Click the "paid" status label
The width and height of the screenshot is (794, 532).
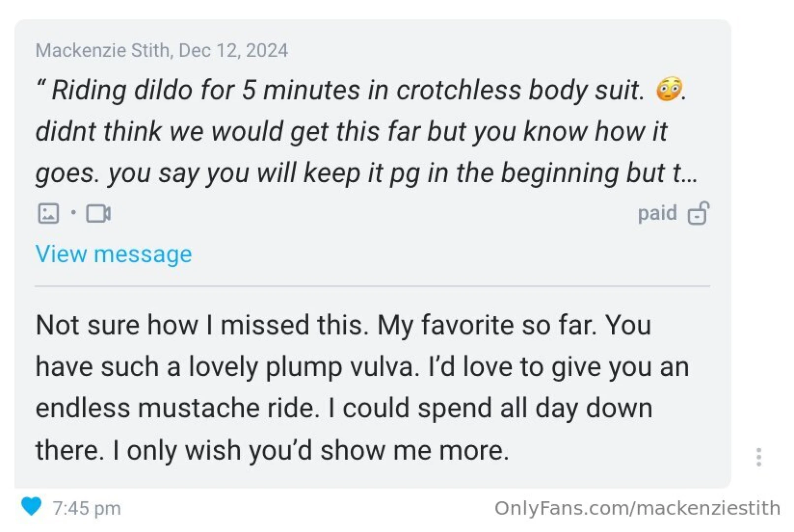(657, 213)
